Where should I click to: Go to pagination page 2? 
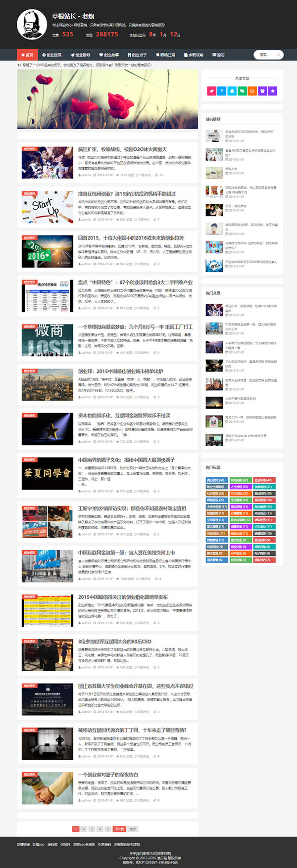pos(84,829)
